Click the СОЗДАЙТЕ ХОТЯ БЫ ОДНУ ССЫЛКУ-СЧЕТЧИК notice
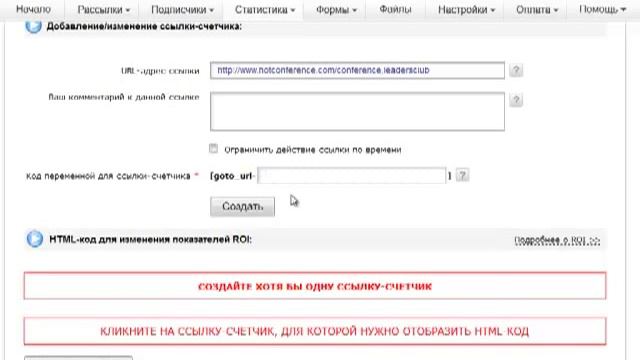Viewport: 640px width, 360px height. pyautogui.click(x=315, y=286)
